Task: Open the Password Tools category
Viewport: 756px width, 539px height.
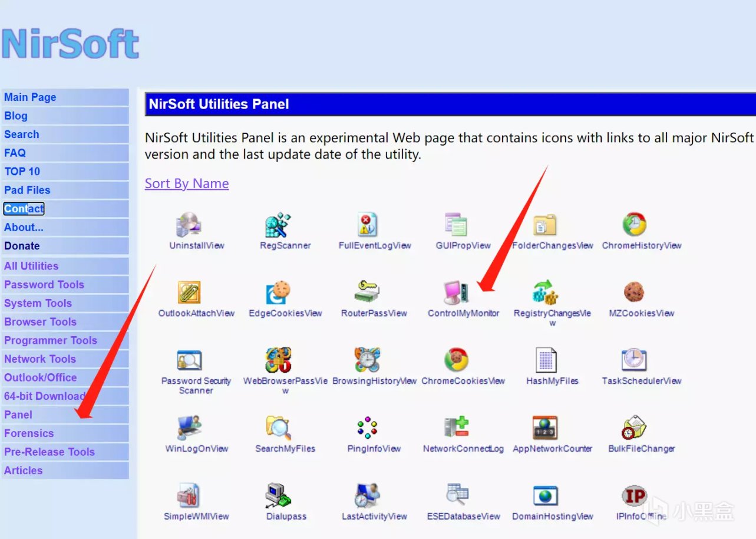Action: click(x=65, y=285)
